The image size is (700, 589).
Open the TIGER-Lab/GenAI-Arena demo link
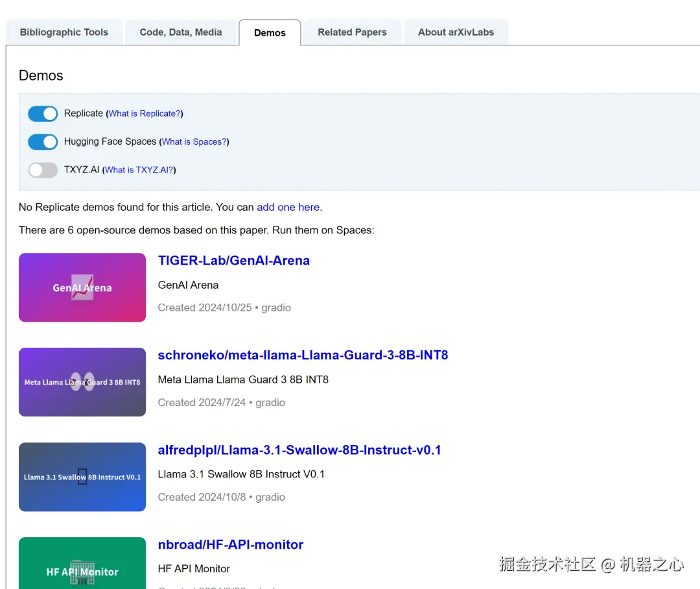(x=233, y=261)
